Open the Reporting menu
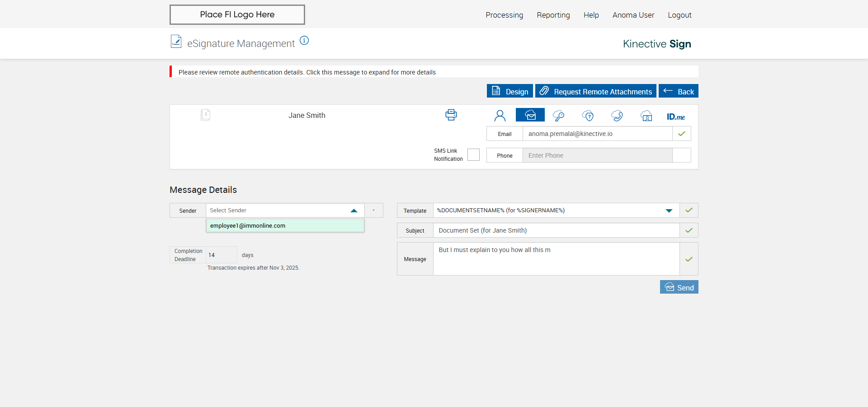This screenshot has height=407, width=868. pyautogui.click(x=553, y=15)
